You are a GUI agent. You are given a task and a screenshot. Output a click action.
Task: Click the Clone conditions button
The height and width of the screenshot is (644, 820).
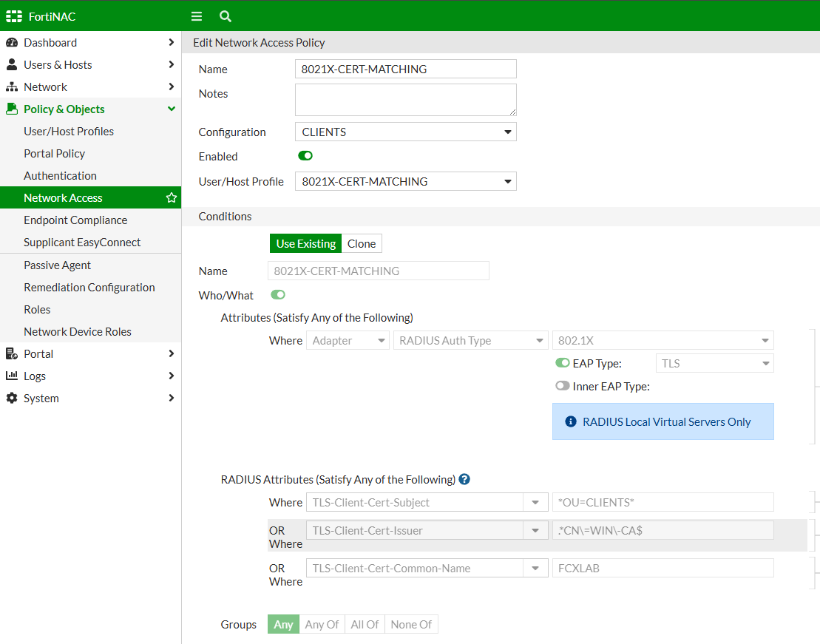click(362, 243)
